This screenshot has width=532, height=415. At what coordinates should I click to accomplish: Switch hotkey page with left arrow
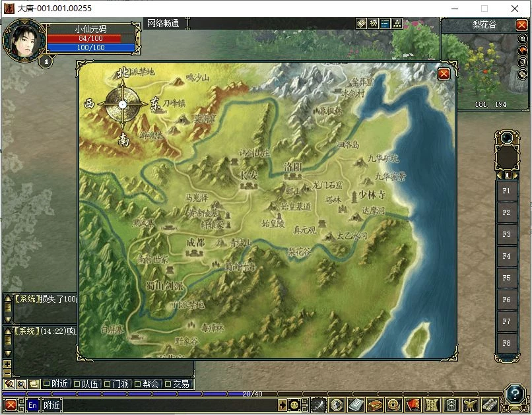(500, 176)
